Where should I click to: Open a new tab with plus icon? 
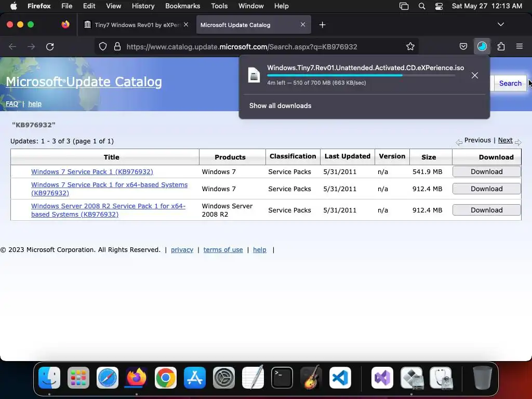[322, 25]
